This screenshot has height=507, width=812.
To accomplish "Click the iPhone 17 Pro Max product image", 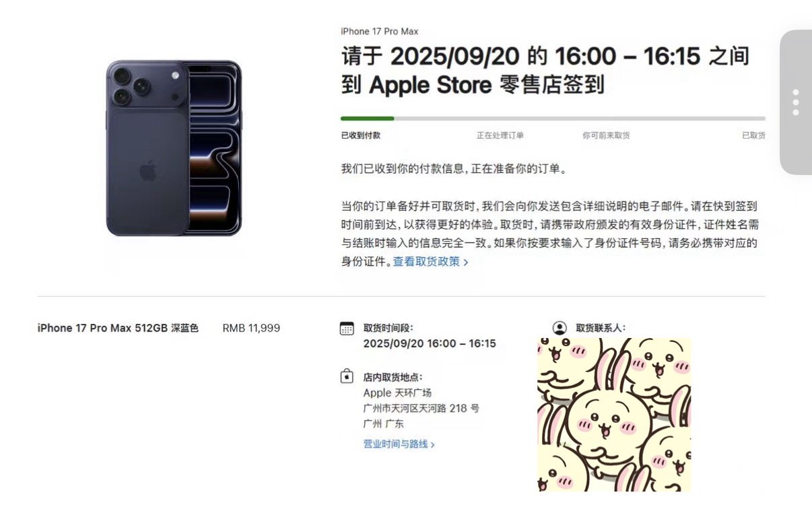I will pos(174,148).
